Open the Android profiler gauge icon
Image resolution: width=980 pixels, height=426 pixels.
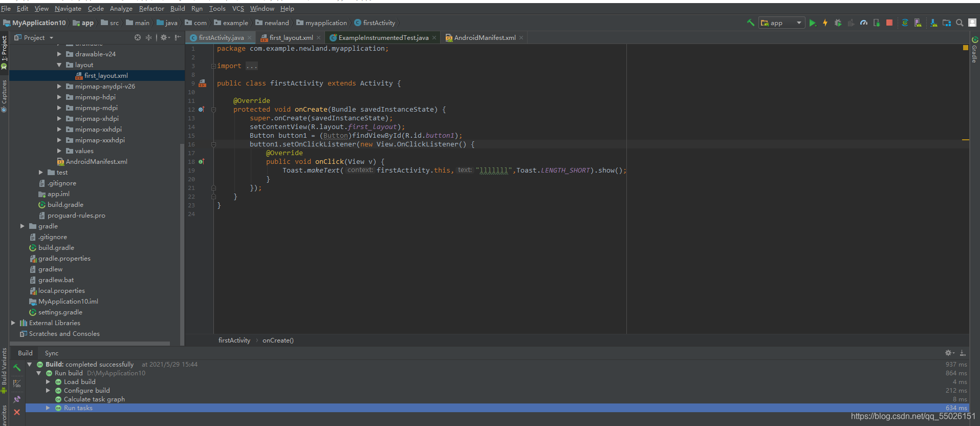click(864, 23)
